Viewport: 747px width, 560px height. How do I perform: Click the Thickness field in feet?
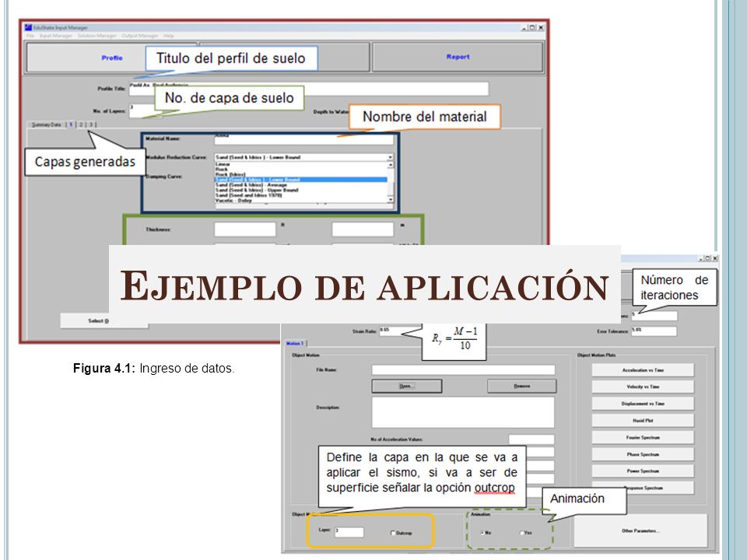coord(245,229)
